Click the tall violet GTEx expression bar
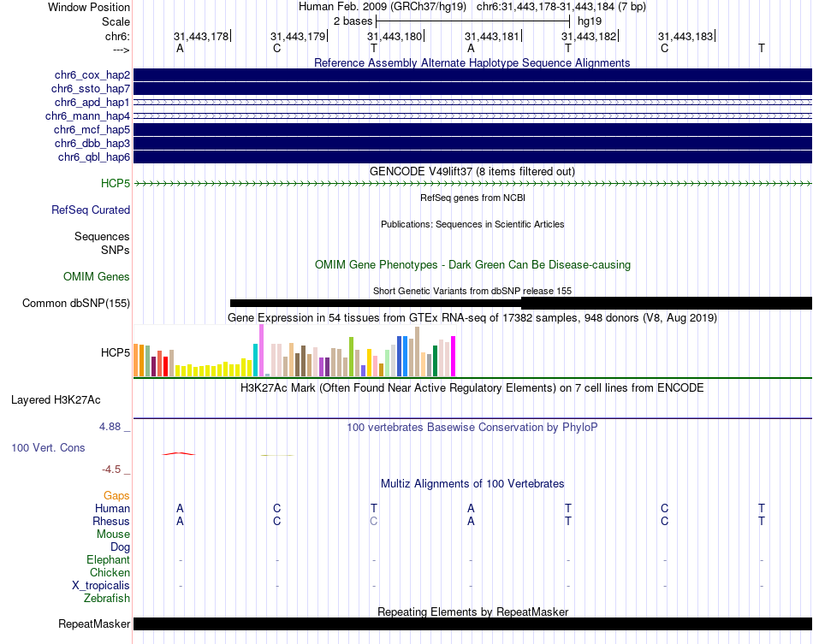 click(x=261, y=351)
